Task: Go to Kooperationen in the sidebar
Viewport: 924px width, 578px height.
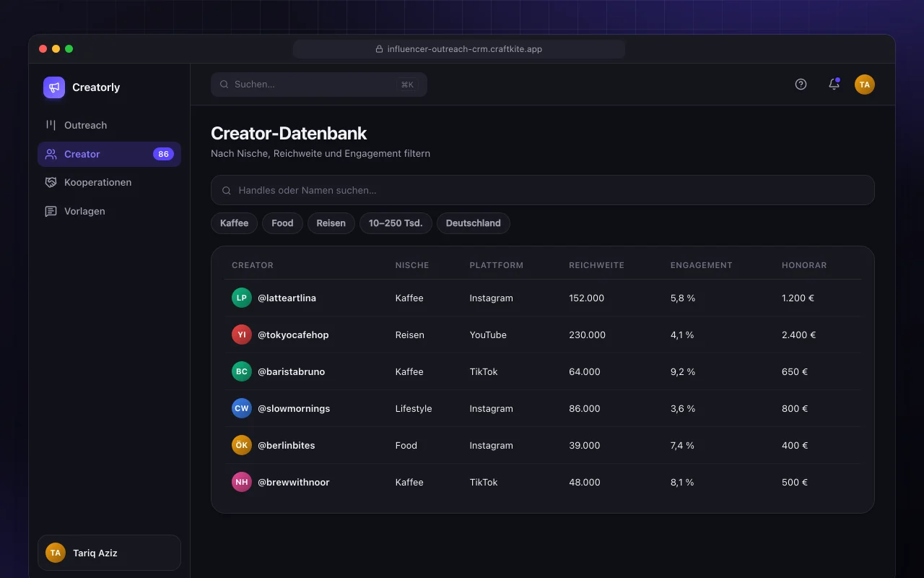Action: tap(109, 182)
